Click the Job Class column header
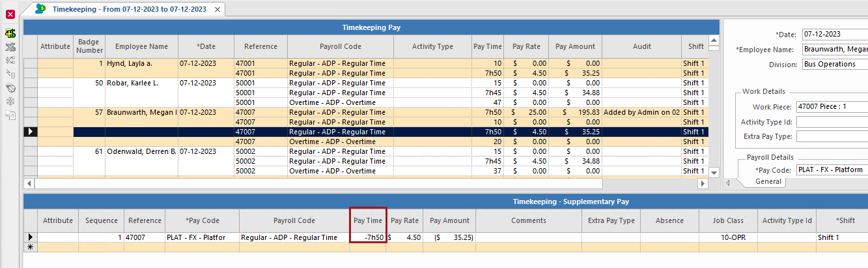Screen dimensions: 868x268 (728, 220)
